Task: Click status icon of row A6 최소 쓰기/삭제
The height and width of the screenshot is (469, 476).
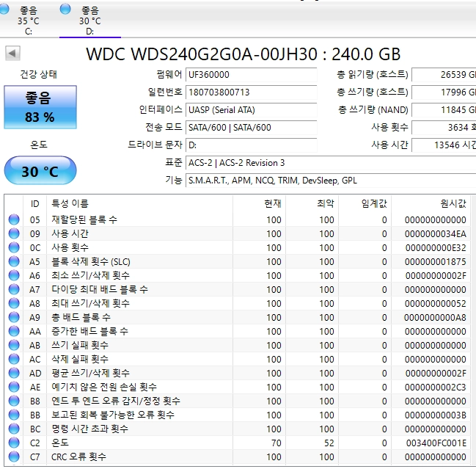Action: (x=14, y=275)
